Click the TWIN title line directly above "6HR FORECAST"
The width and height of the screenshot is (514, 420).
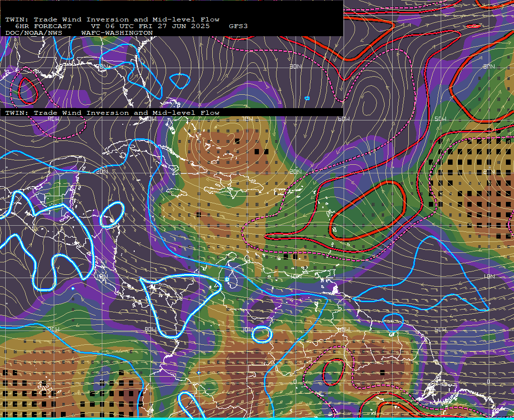click(x=112, y=20)
